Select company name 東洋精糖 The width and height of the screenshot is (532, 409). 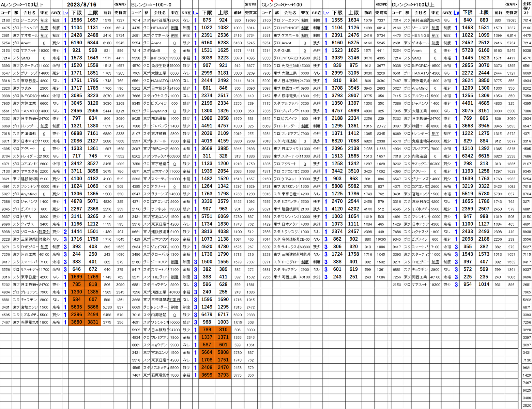159,134
